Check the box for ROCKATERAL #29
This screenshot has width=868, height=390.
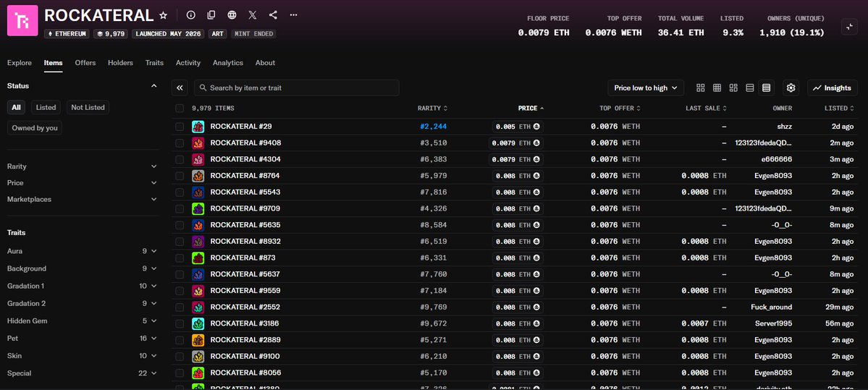tap(180, 127)
